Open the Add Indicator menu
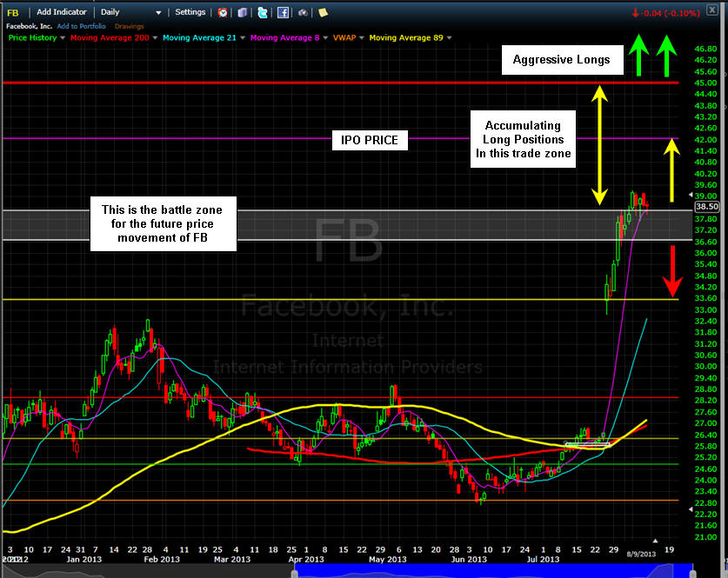 click(x=61, y=12)
